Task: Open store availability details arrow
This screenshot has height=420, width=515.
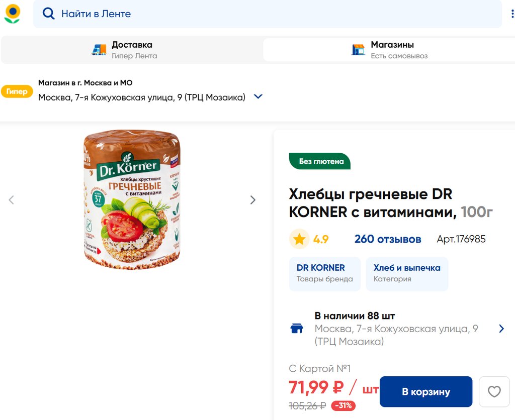Action: point(501,329)
